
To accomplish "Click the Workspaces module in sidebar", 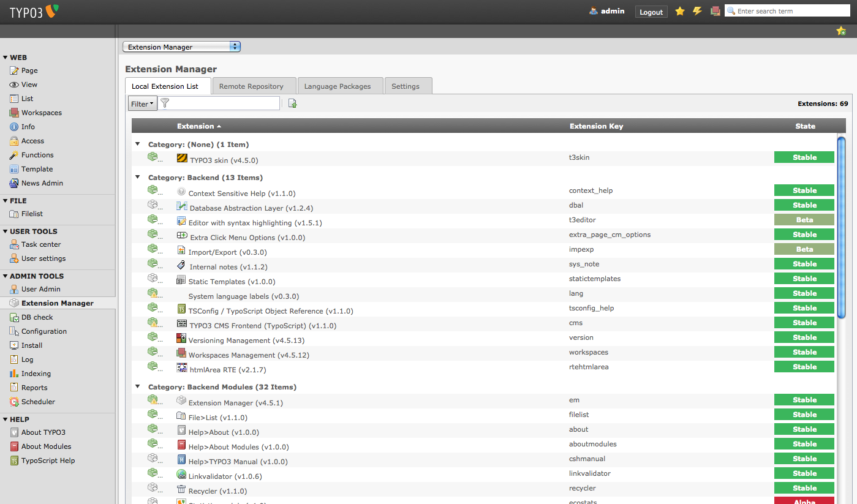I will pos(41,113).
